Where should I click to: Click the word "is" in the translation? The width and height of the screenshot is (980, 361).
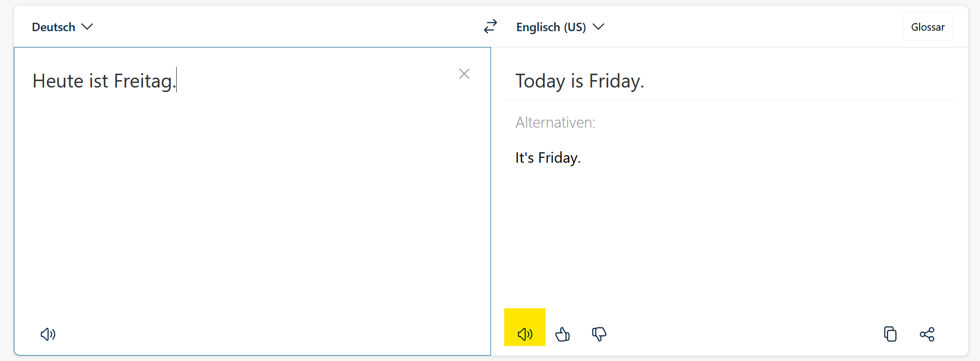pos(577,81)
